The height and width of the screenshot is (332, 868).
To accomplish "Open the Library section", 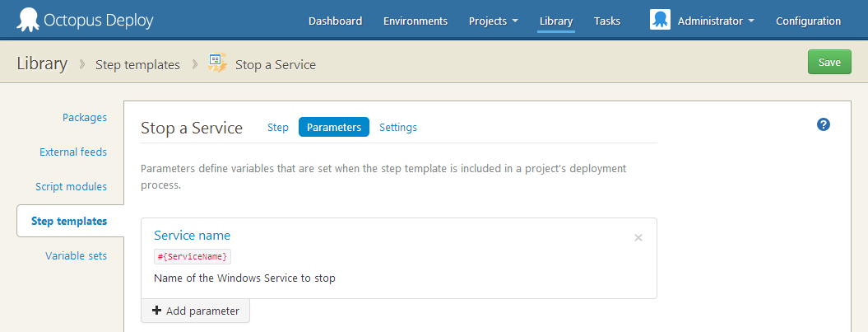I will tap(556, 21).
